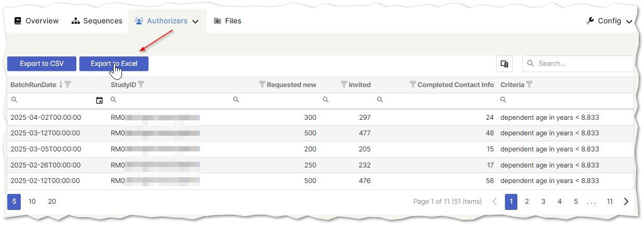Open the Criteria filter-row search operator
The width and height of the screenshot is (644, 225).
click(503, 100)
